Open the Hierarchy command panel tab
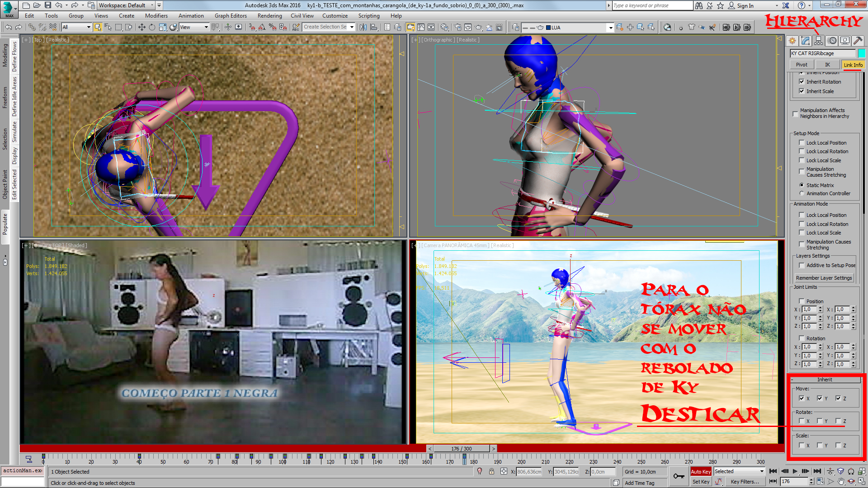This screenshot has height=488, width=868. point(819,41)
